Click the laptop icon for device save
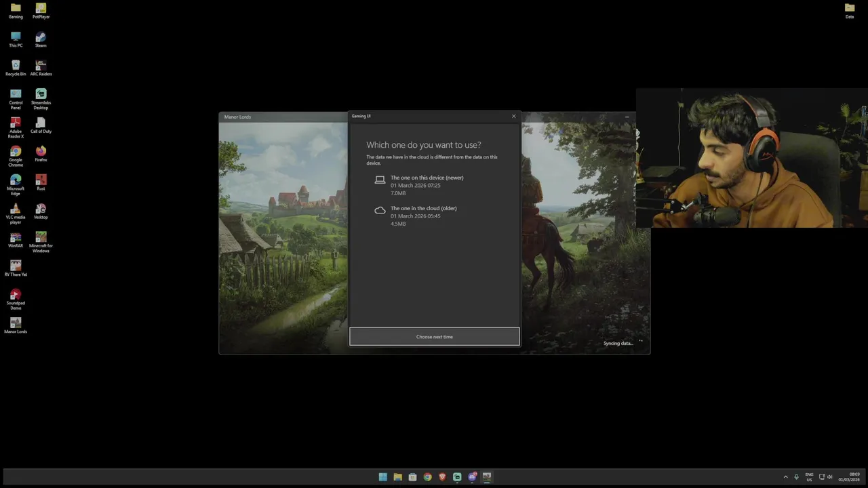868x488 pixels. point(380,180)
